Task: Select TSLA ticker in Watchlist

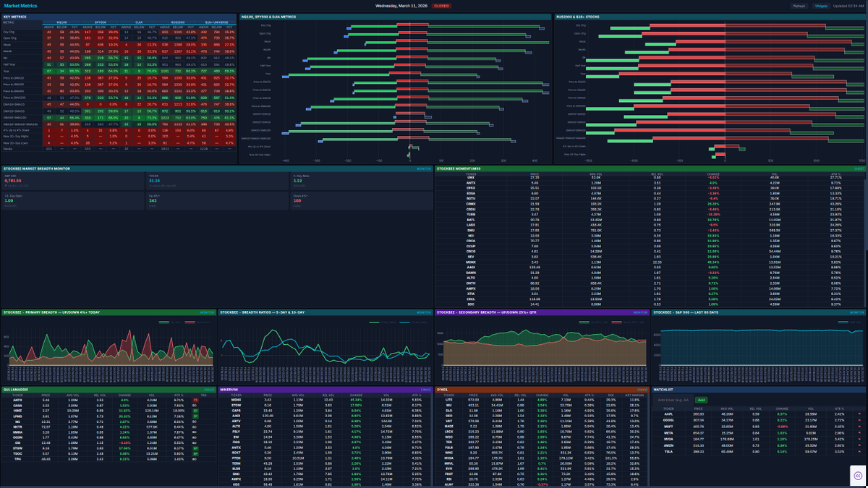Action: pos(668,451)
